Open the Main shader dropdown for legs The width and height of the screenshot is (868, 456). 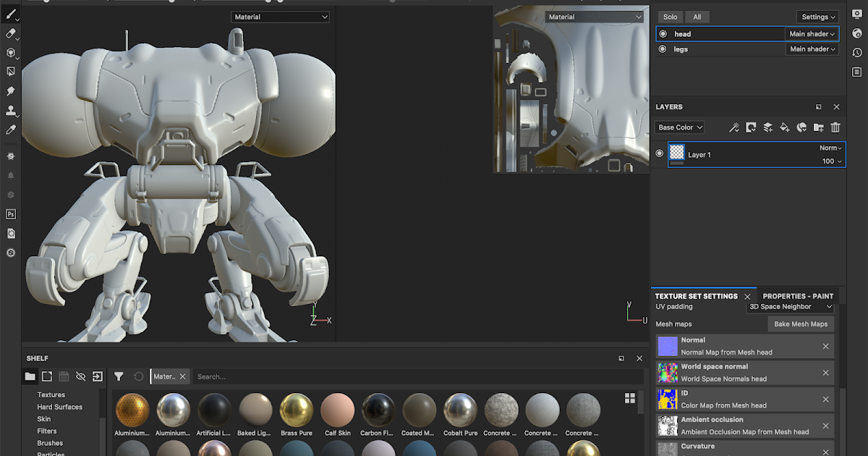click(x=812, y=48)
